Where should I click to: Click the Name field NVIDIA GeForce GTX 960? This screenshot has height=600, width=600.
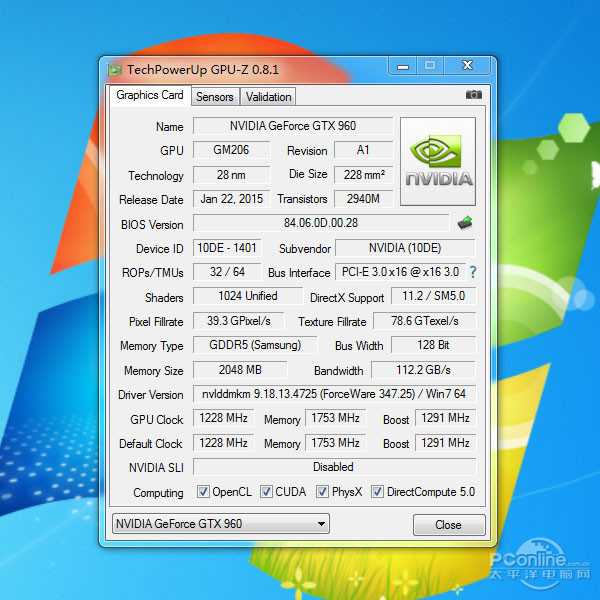click(x=293, y=126)
